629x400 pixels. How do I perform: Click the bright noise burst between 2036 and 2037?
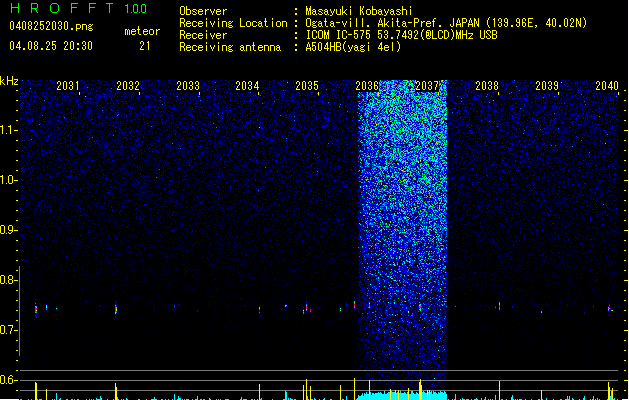click(402, 229)
